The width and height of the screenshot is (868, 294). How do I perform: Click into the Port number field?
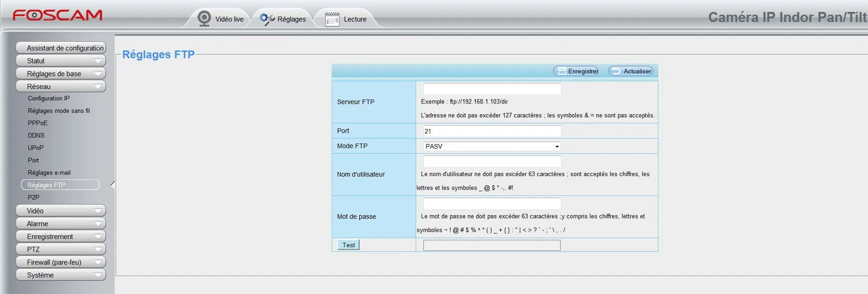[x=492, y=131]
